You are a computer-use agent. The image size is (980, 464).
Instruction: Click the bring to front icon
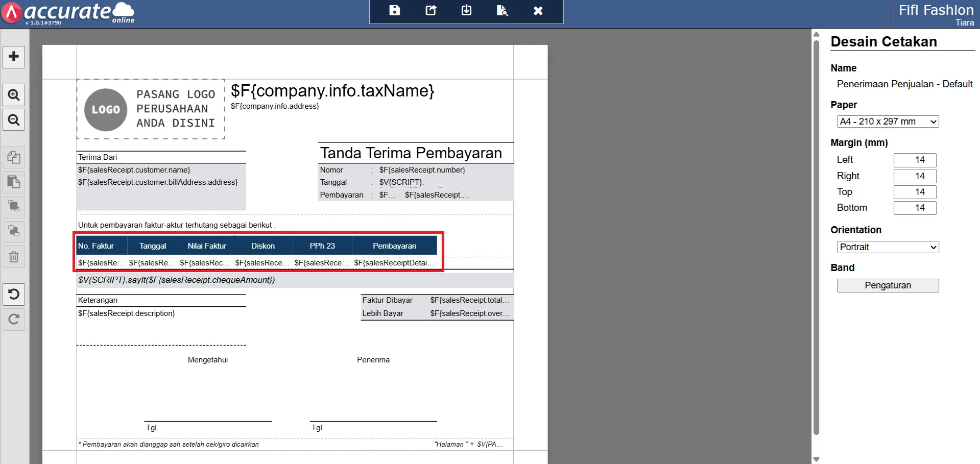point(14,207)
